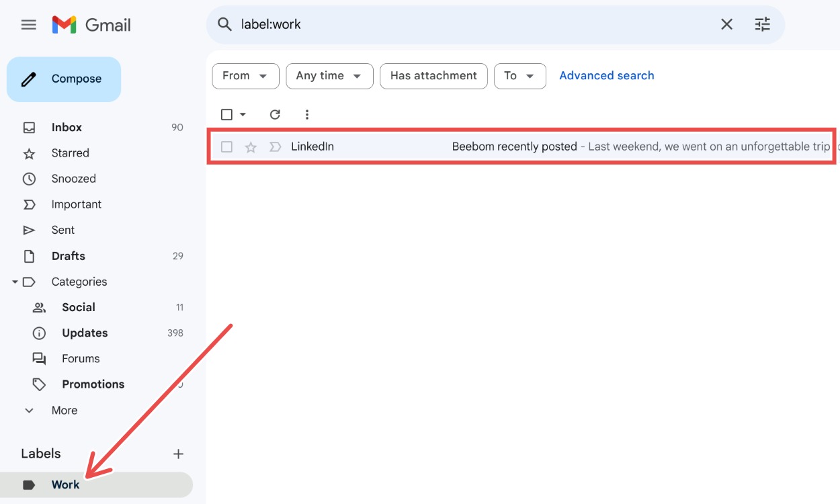Select the LinkedIn email checkbox
The width and height of the screenshot is (840, 504).
coord(226,146)
